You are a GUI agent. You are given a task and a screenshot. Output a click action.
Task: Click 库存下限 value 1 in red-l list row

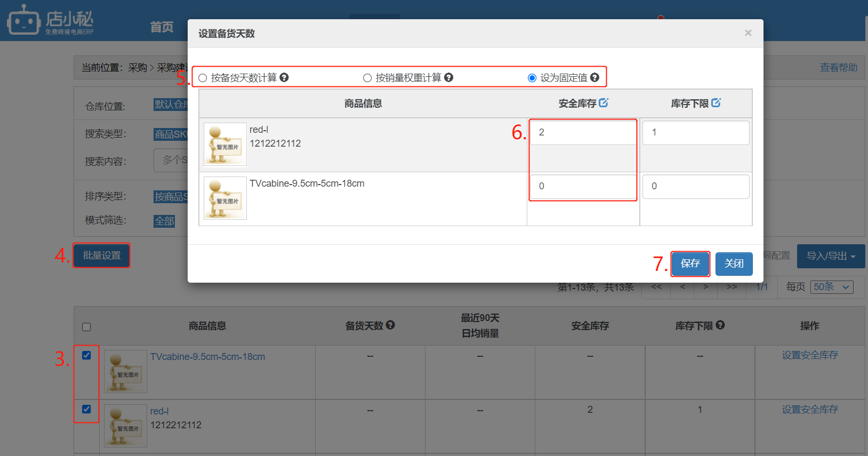[700, 410]
